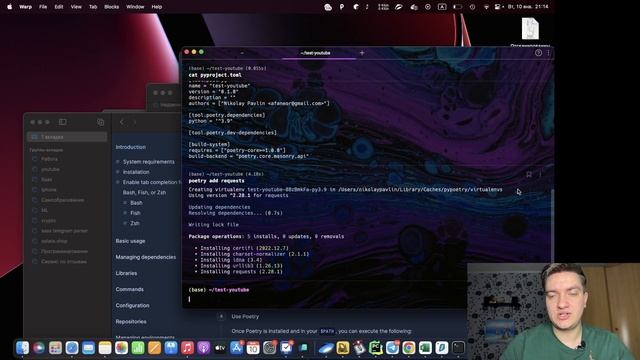
Task: Open the Window menu
Action: point(135,7)
